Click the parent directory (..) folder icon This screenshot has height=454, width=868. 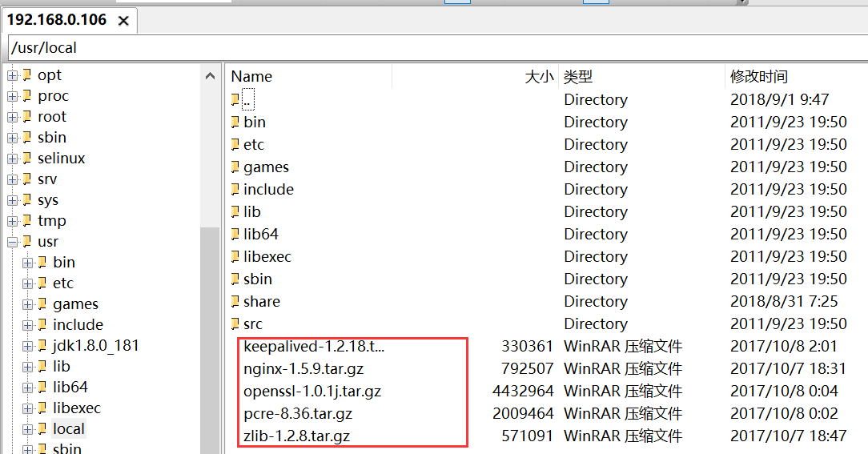[x=235, y=99]
